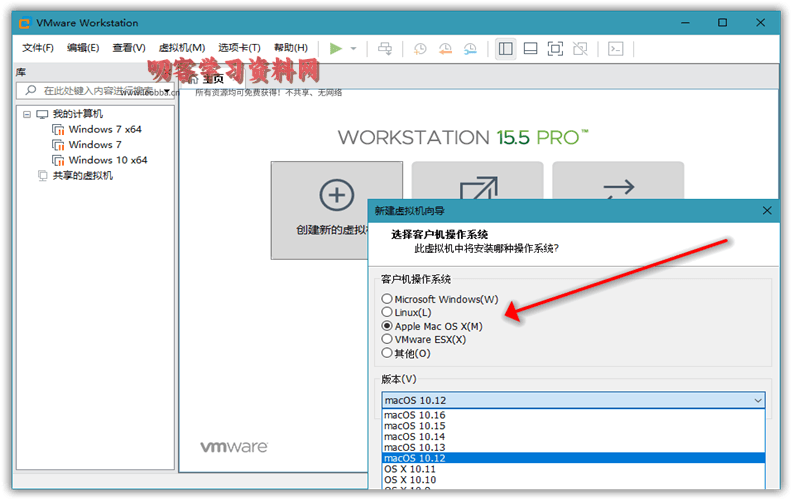
Task: Toggle the thumbnail bar view icon
Action: tap(530, 48)
